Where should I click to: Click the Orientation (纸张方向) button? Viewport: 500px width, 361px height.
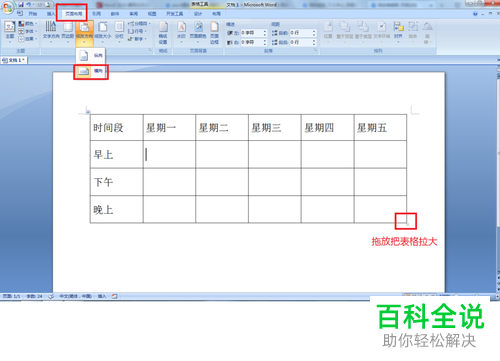[x=84, y=33]
